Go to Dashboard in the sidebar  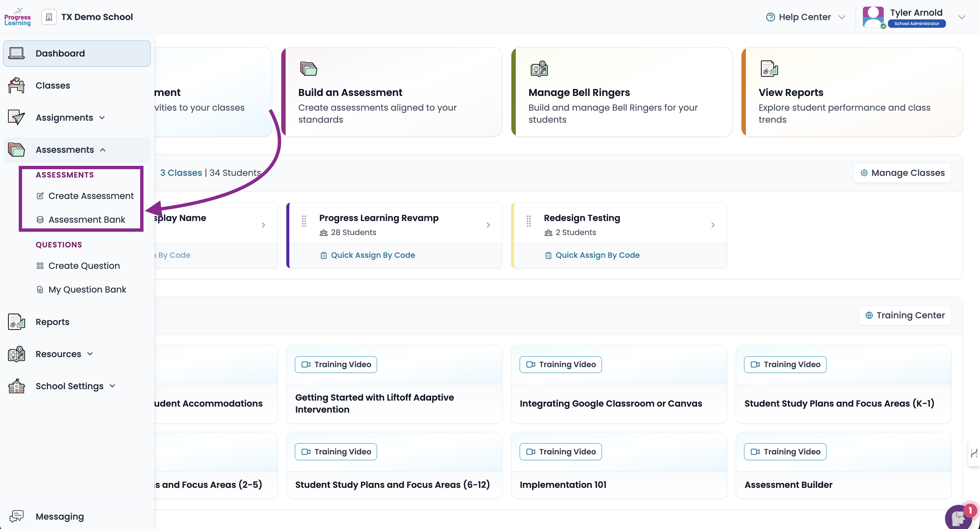coord(77,53)
